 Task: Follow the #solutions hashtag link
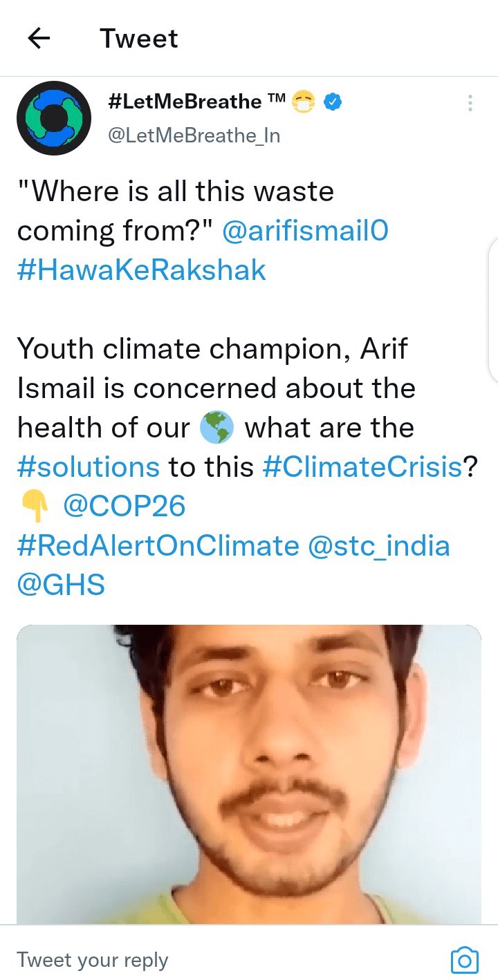pos(89,468)
